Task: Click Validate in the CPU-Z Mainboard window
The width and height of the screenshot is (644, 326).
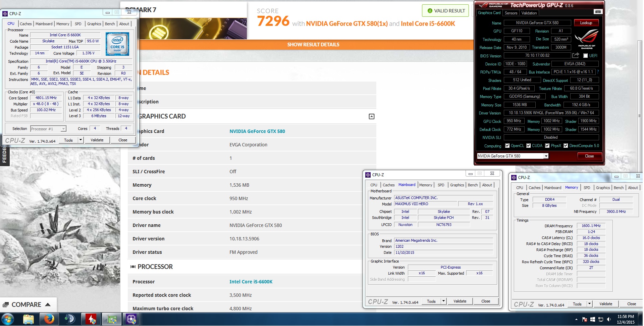Action: (460, 301)
